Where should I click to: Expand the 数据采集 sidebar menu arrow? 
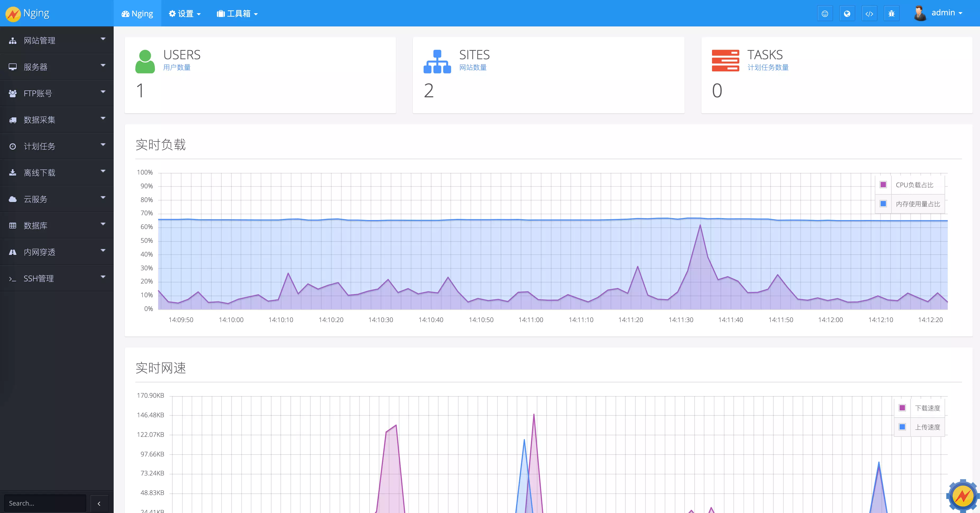(103, 118)
